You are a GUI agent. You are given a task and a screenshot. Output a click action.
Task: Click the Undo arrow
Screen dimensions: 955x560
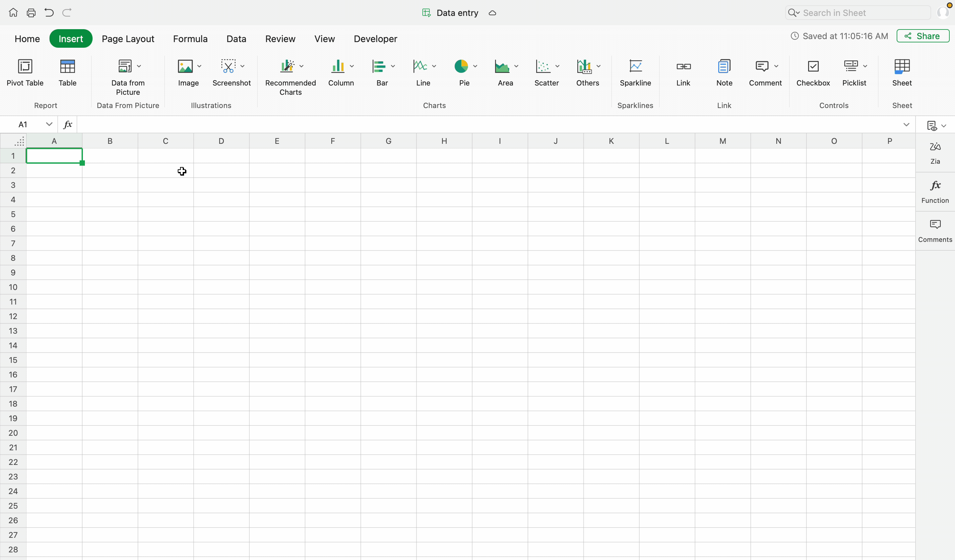click(x=49, y=13)
